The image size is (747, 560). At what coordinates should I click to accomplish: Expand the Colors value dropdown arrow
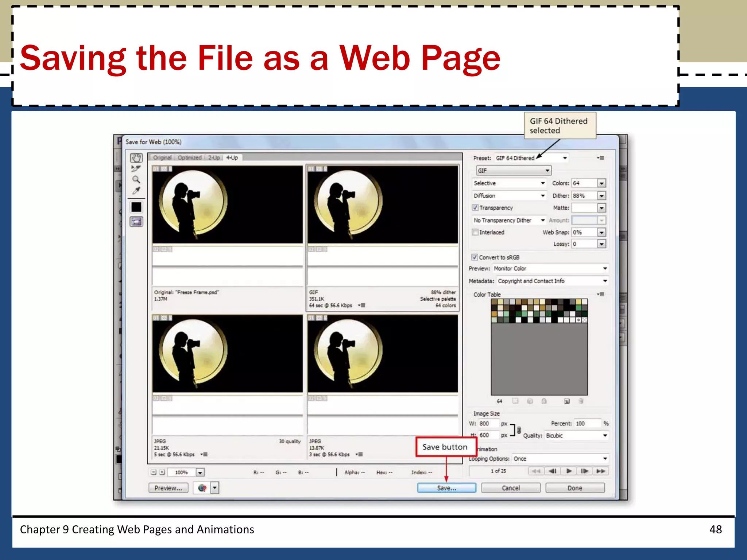[x=601, y=183]
